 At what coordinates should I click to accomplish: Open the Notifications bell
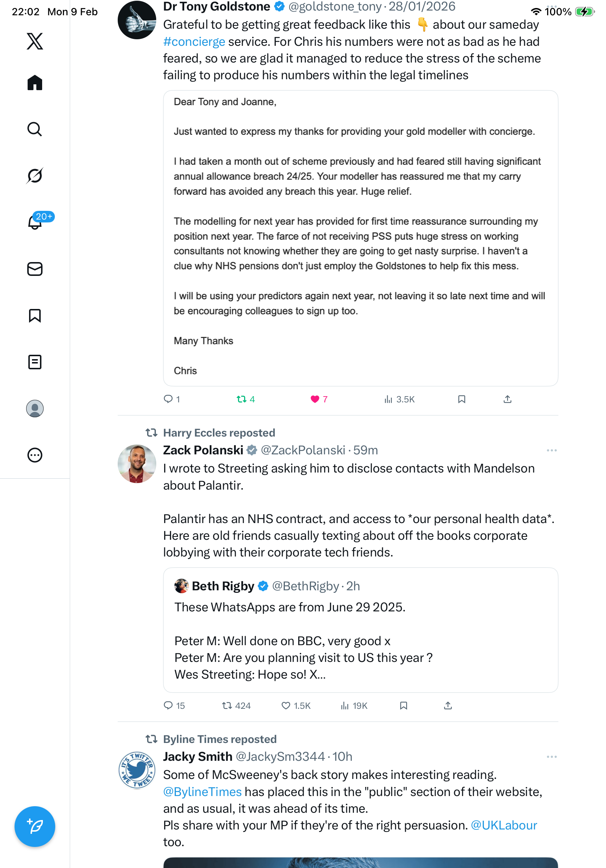(35, 222)
